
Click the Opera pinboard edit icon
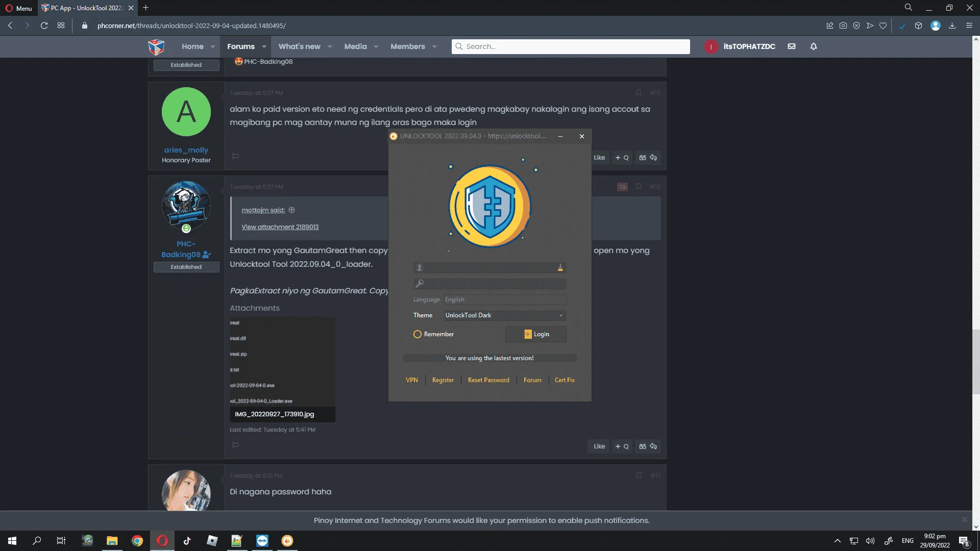(x=830, y=26)
